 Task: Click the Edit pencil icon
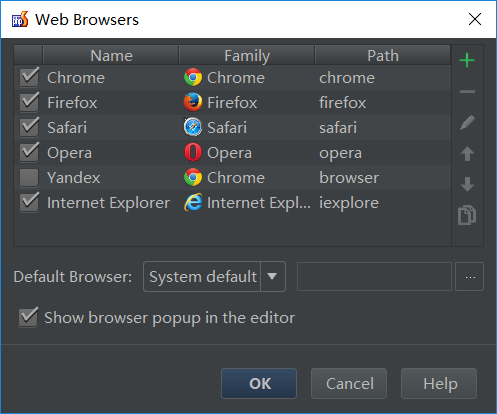click(467, 123)
